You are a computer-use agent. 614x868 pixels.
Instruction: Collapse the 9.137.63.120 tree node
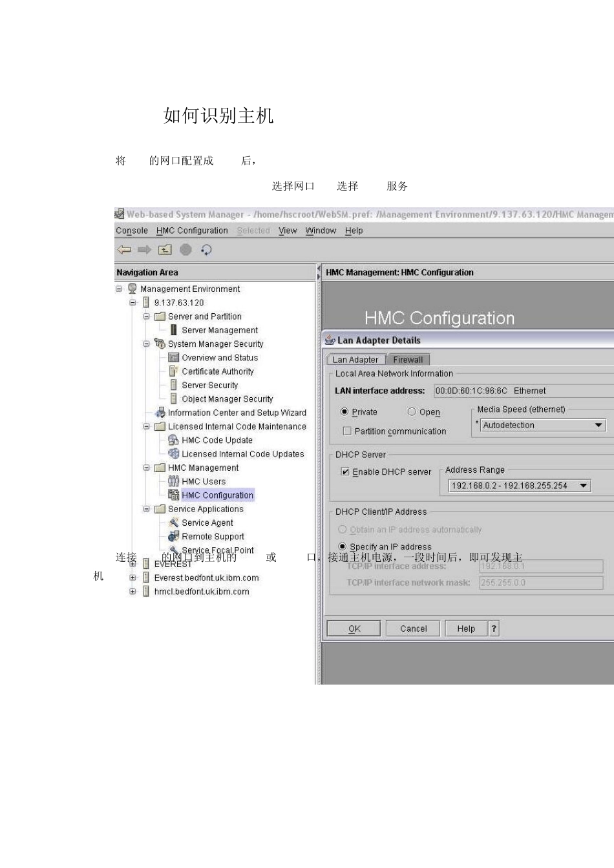132,302
